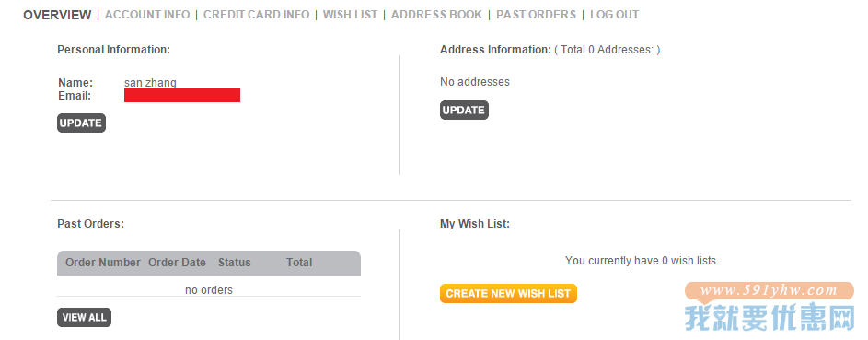Click Order Number column header

point(103,263)
